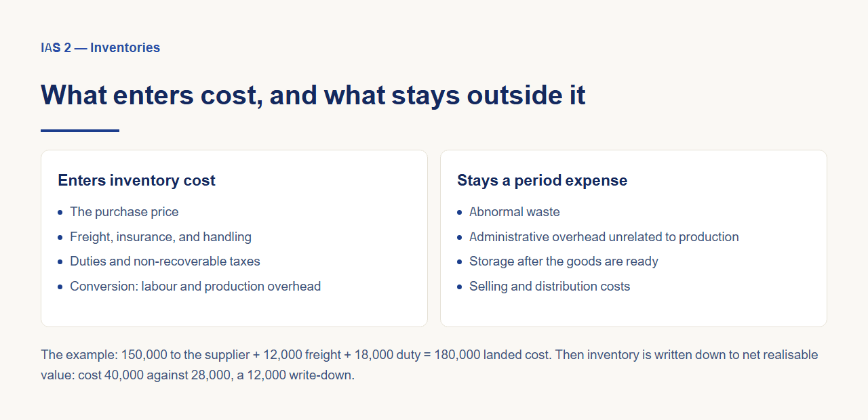Click 'Duties and non-recoverable taxes' bullet
This screenshot has width=868, height=420.
click(x=165, y=261)
